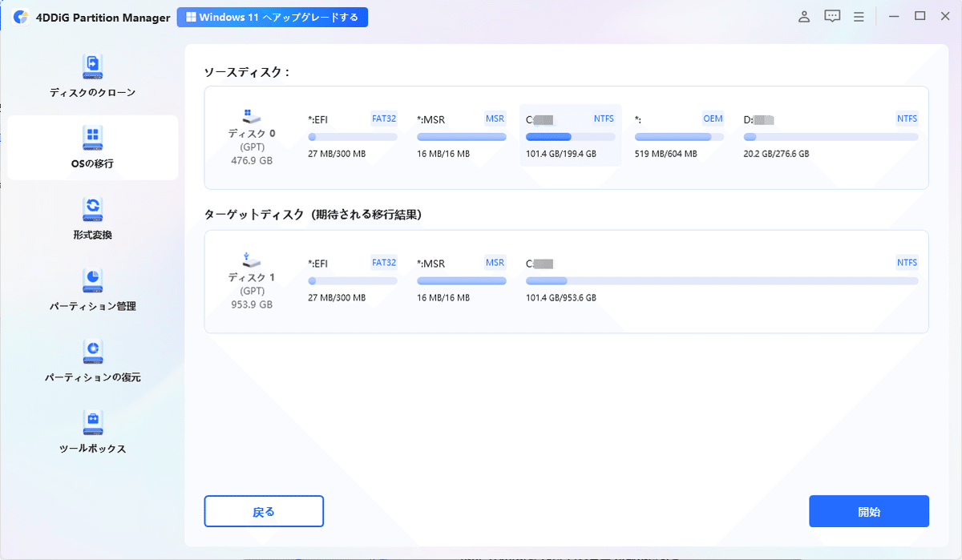Click the 20.2 GB/276.6 GB text
The image size is (962, 560).
tap(776, 154)
